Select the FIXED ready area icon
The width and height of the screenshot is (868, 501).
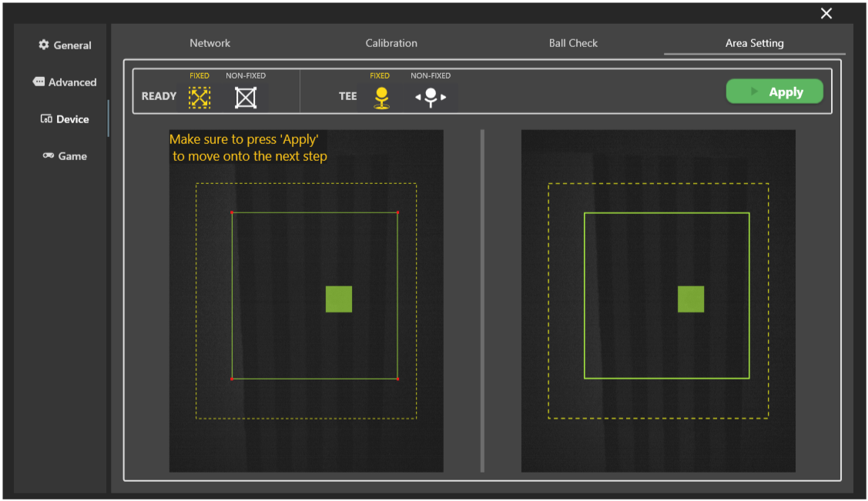tap(199, 97)
